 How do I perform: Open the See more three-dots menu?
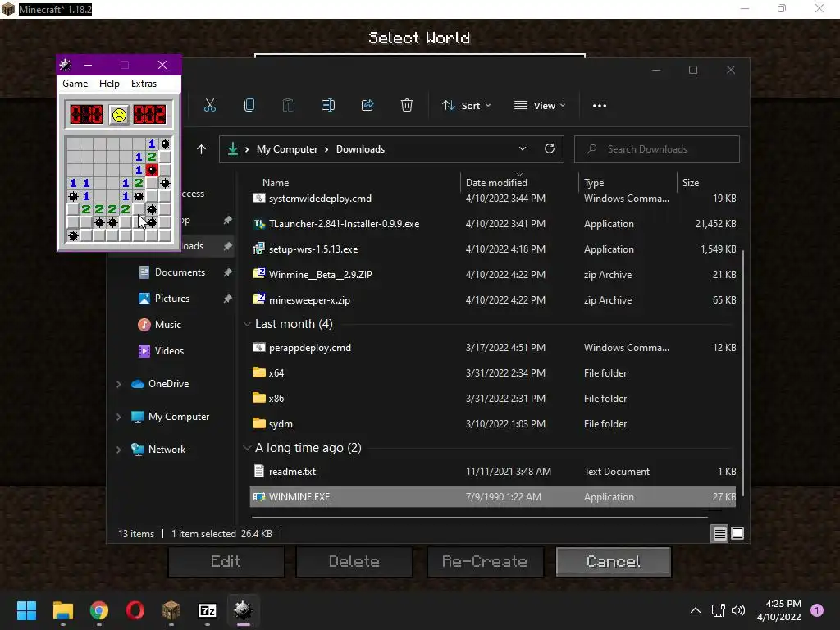tap(600, 106)
